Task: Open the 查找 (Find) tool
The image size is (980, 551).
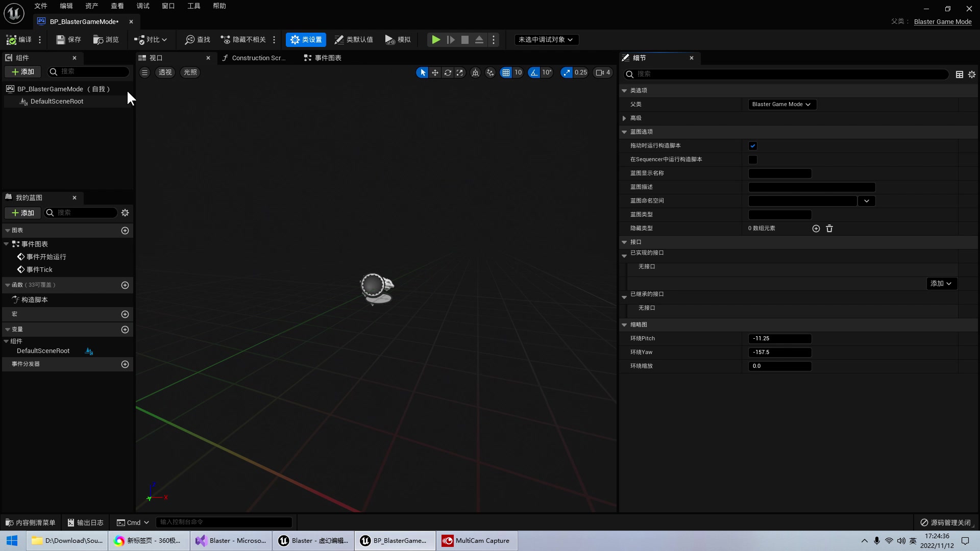Action: pyautogui.click(x=197, y=39)
